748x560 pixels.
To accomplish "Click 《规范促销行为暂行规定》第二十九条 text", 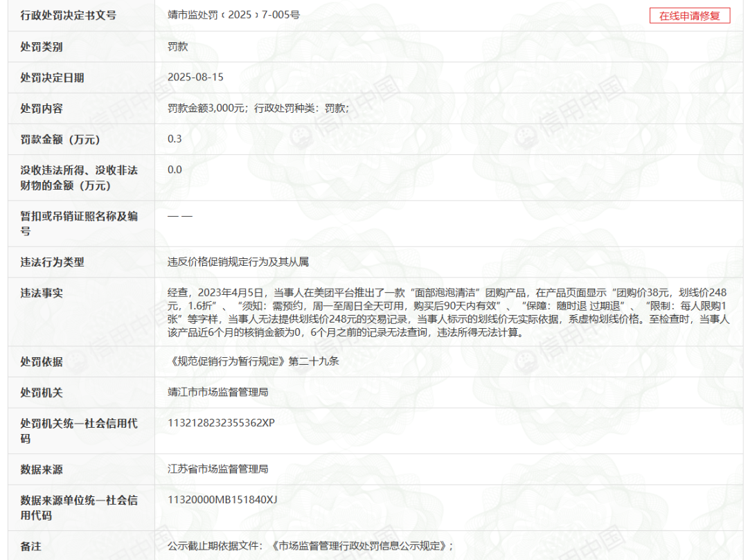I will point(253,361).
